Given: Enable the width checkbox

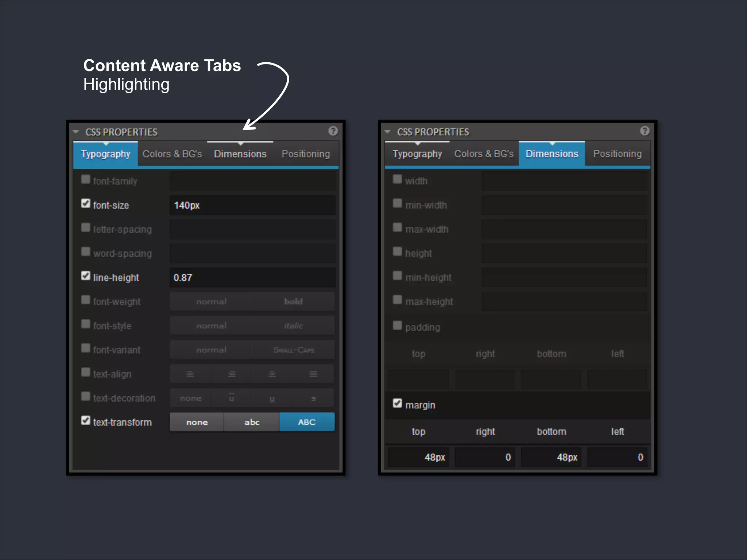Looking at the screenshot, I should tap(398, 179).
